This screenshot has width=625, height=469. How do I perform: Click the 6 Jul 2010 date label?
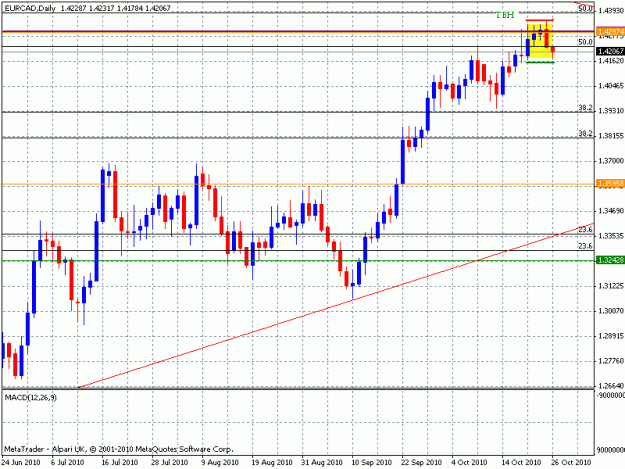(x=67, y=462)
